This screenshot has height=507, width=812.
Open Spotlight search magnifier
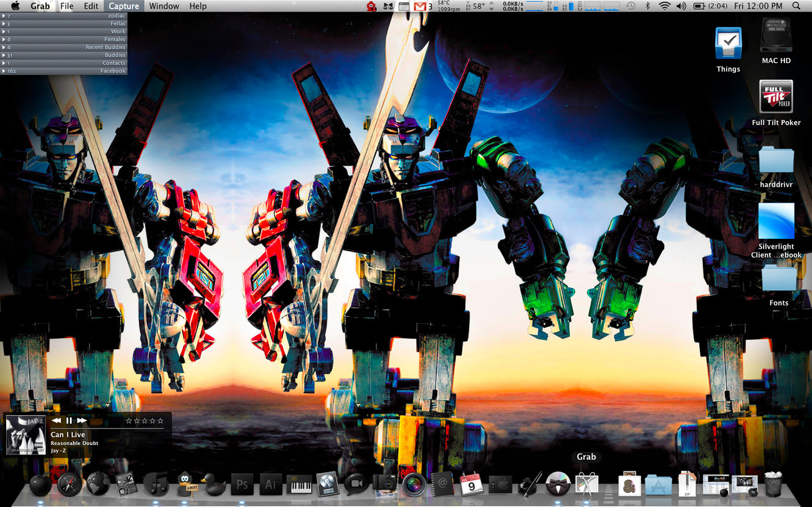click(796, 6)
